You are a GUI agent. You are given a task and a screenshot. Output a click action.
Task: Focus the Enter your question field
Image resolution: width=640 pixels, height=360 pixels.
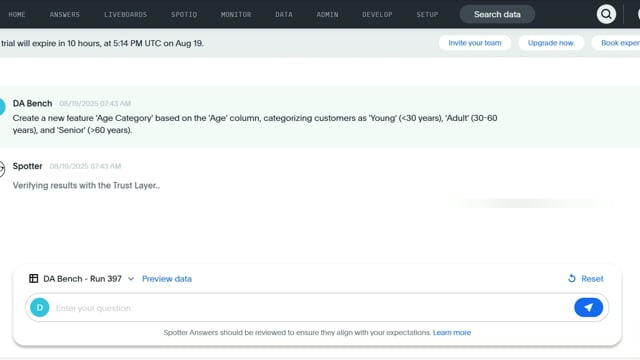310,308
